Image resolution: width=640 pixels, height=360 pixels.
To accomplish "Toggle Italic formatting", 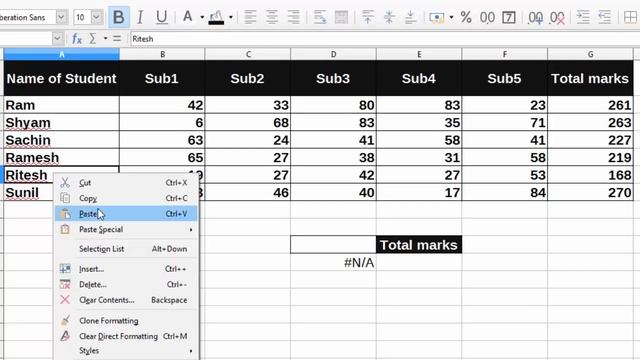I will pyautogui.click(x=140, y=17).
